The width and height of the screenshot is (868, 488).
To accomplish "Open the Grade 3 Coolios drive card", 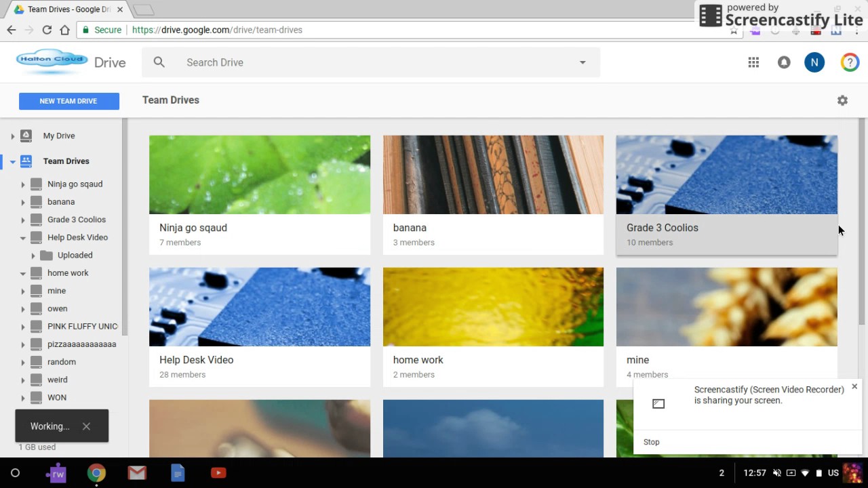I will [726, 195].
